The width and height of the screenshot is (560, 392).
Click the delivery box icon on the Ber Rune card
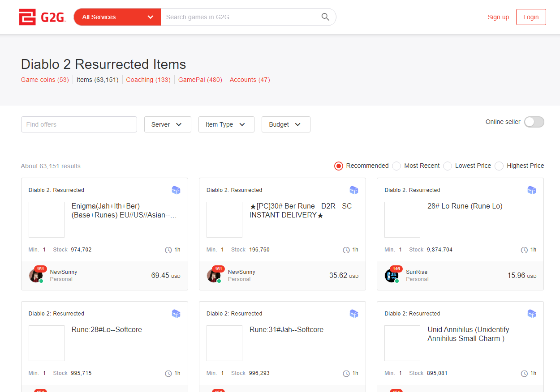tap(354, 190)
